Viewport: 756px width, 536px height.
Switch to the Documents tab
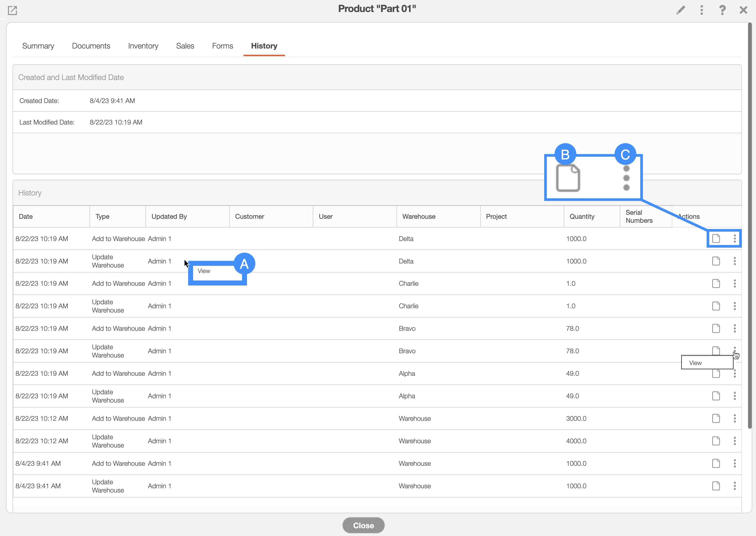[91, 46]
